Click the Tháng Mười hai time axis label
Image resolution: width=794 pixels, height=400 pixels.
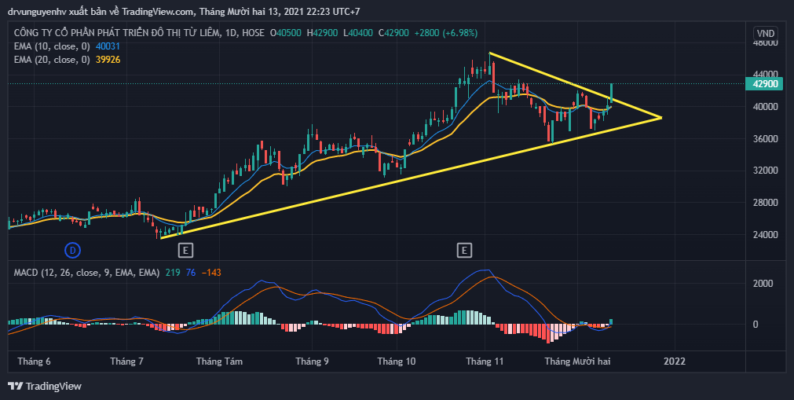pyautogui.click(x=578, y=362)
